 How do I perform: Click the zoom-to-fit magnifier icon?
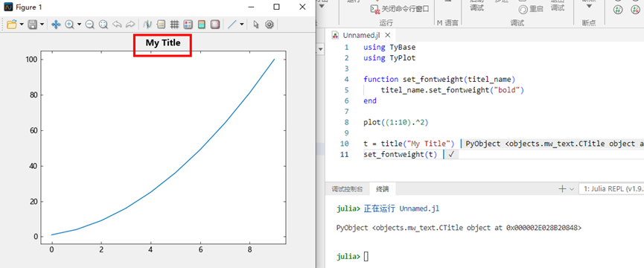pos(103,25)
